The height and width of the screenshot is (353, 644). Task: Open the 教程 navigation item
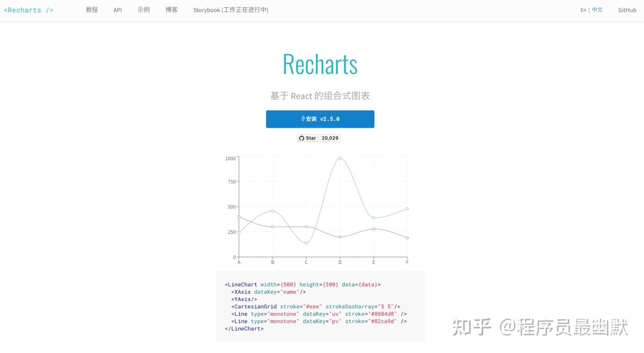[92, 10]
